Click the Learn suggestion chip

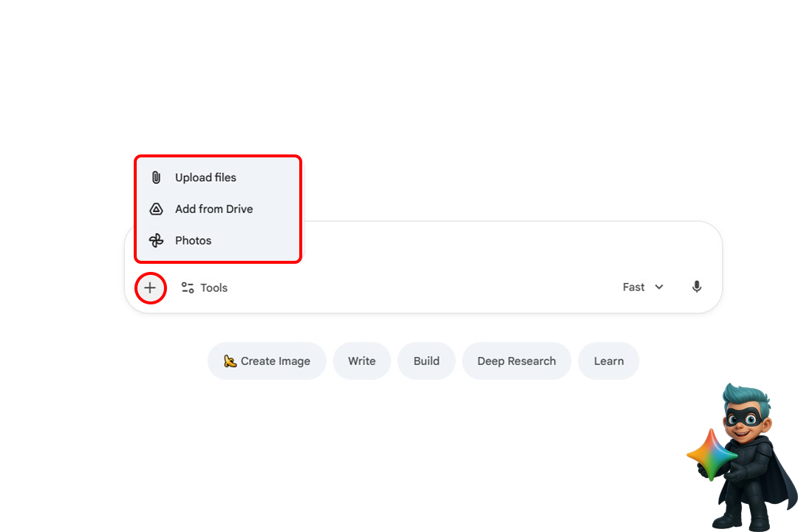coord(608,361)
